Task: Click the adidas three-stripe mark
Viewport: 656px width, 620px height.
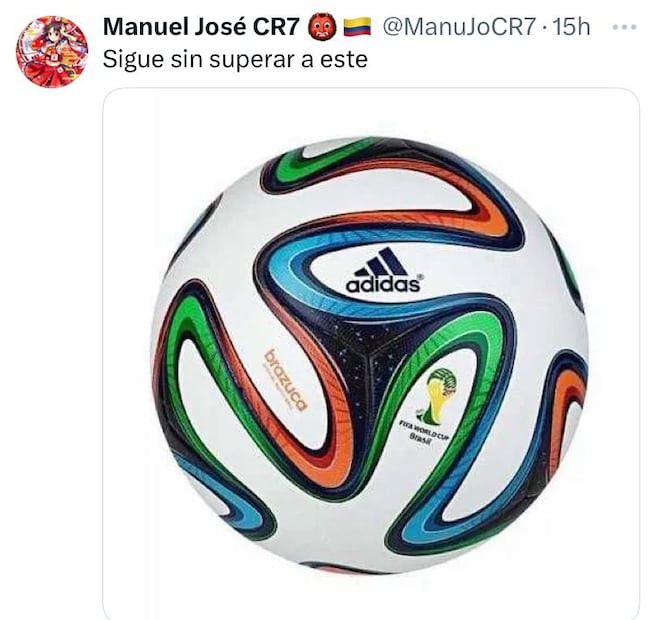Action: [381, 261]
